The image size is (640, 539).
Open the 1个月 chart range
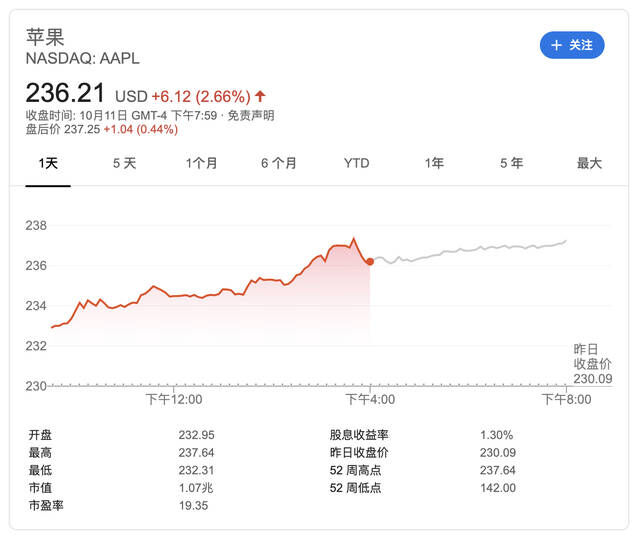[x=201, y=163]
